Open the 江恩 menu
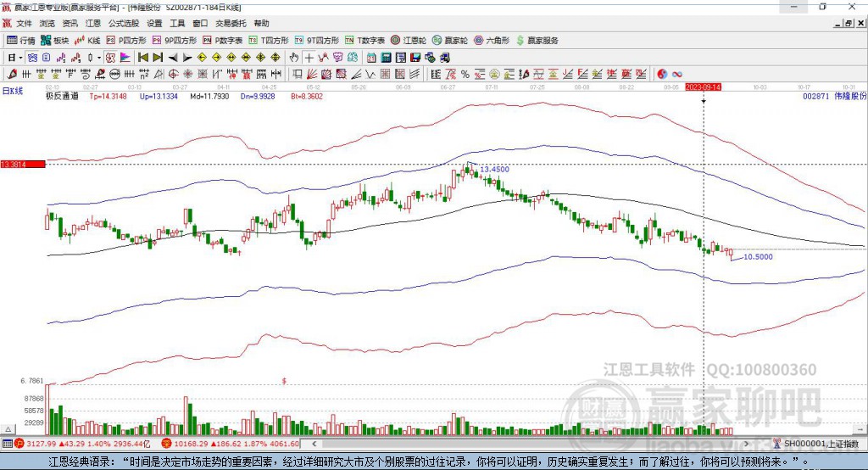This screenshot has height=470, width=868. pos(93,23)
